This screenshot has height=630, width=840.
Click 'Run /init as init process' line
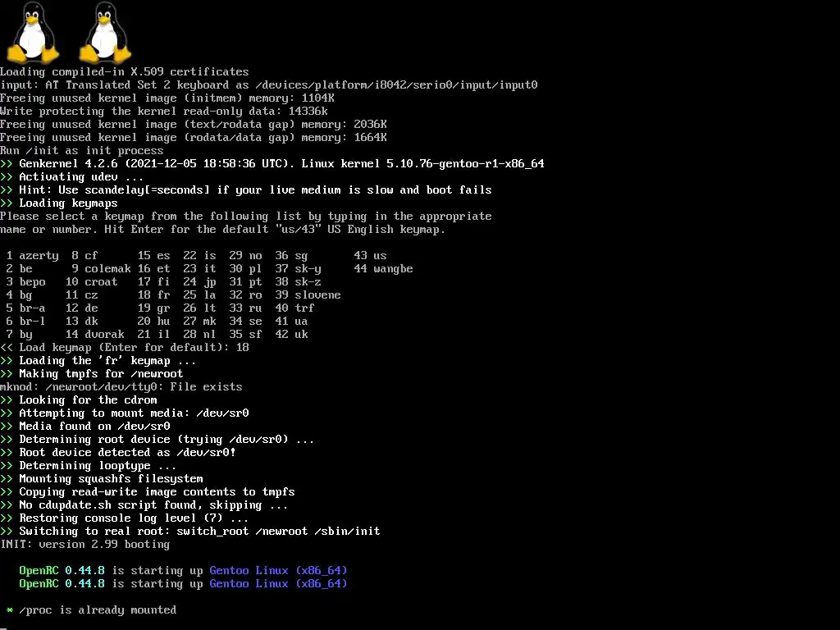point(82,151)
